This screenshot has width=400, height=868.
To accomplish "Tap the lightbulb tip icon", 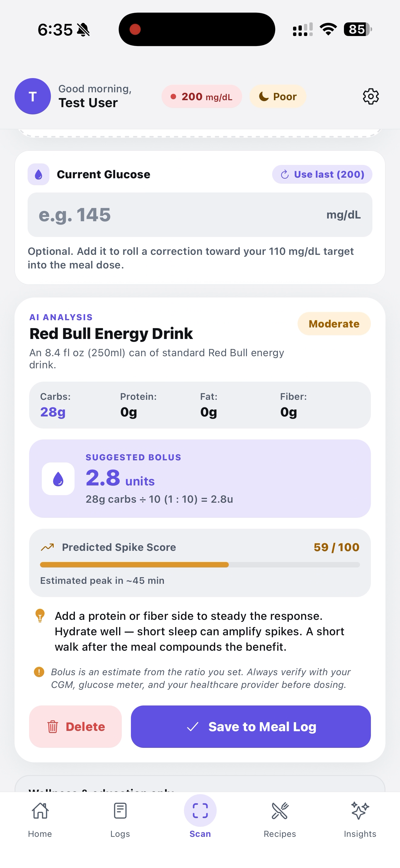I will tap(40, 615).
